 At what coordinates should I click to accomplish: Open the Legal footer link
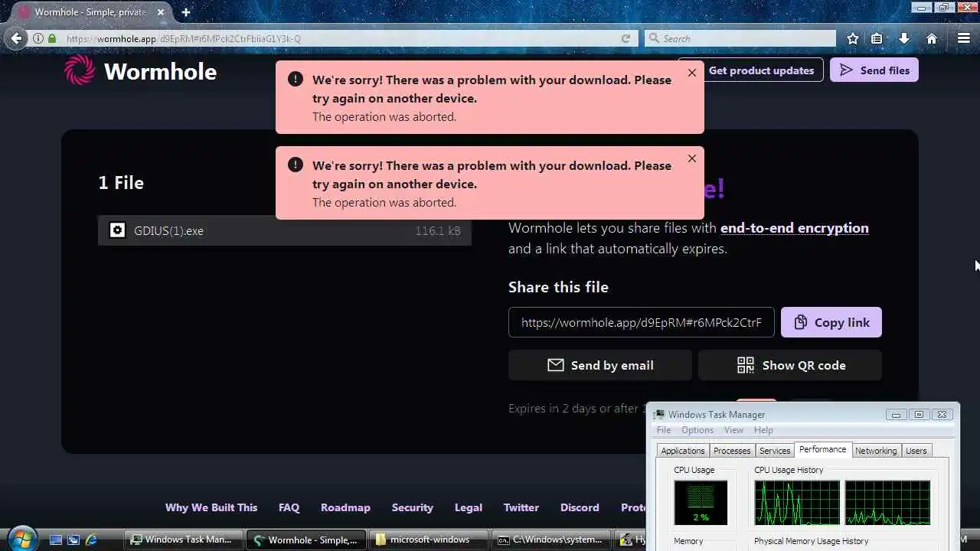(x=469, y=507)
